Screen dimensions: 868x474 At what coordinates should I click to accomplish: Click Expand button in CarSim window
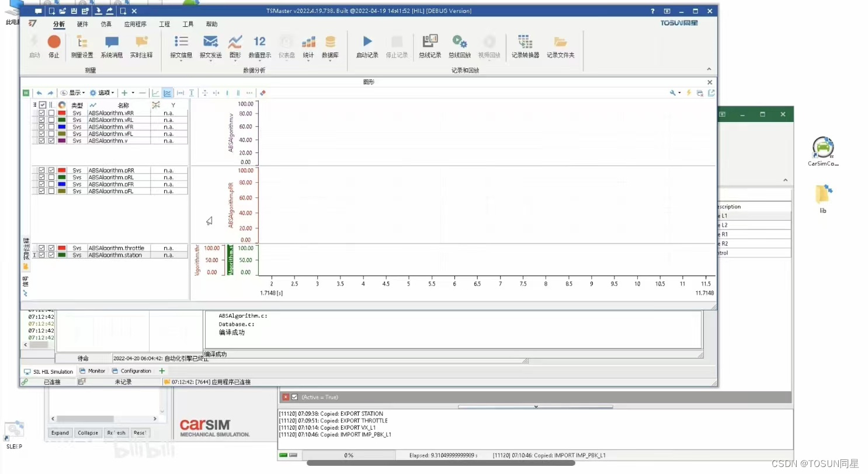pyautogui.click(x=60, y=433)
